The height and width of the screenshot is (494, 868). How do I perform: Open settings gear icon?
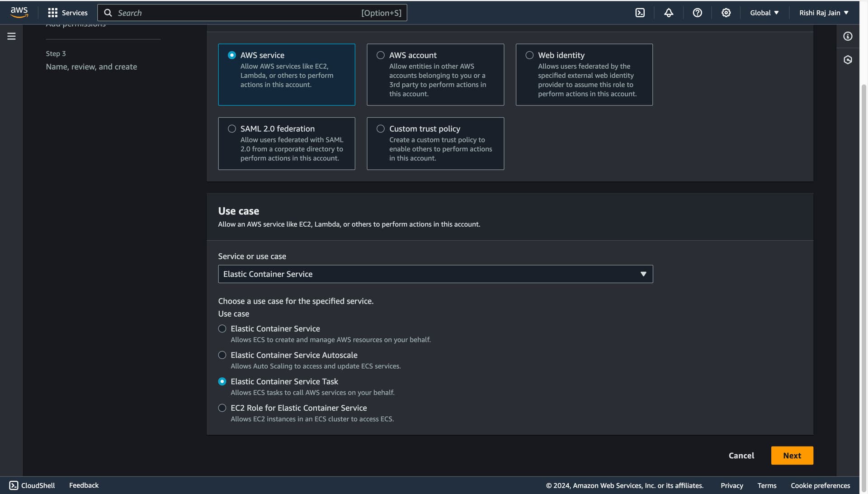[x=726, y=13]
